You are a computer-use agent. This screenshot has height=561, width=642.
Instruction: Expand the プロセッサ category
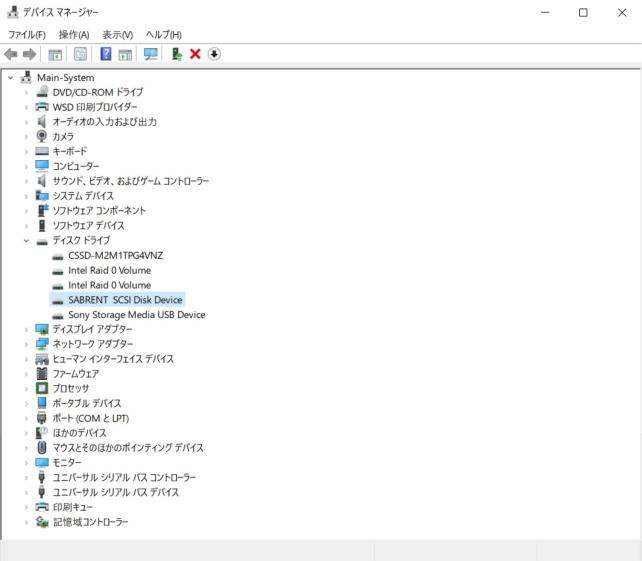click(x=26, y=389)
